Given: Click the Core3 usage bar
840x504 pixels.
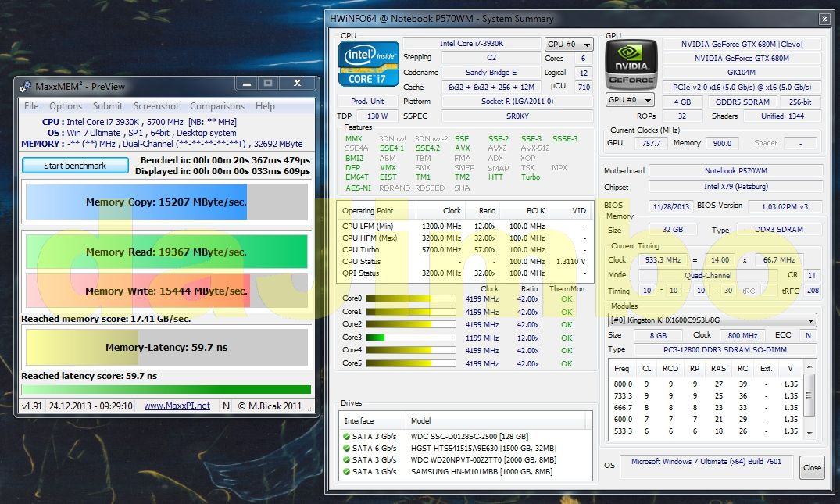Looking at the screenshot, I should (411, 338).
